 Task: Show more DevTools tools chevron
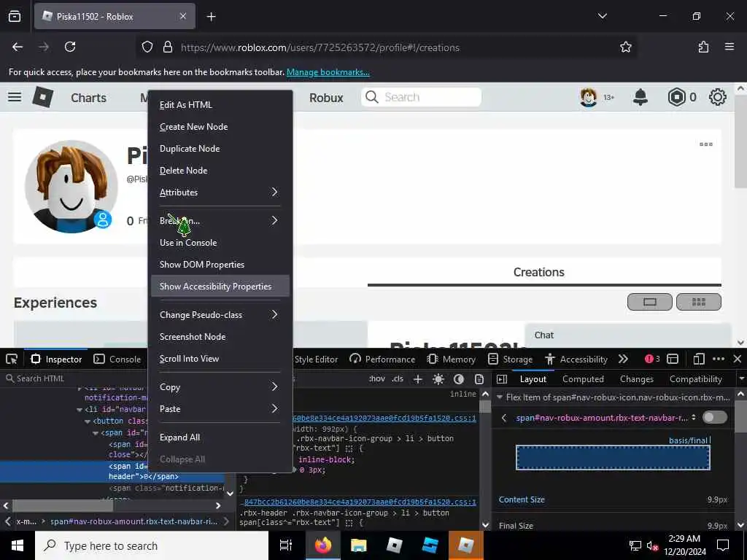[623, 359]
